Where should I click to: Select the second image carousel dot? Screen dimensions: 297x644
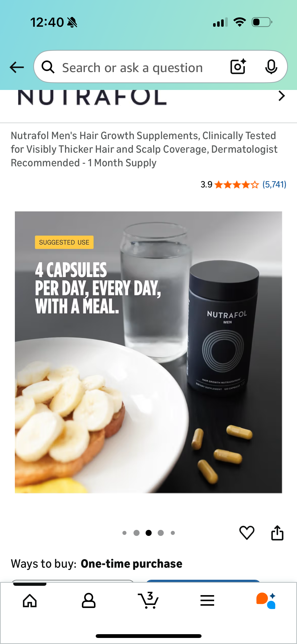coord(137,533)
